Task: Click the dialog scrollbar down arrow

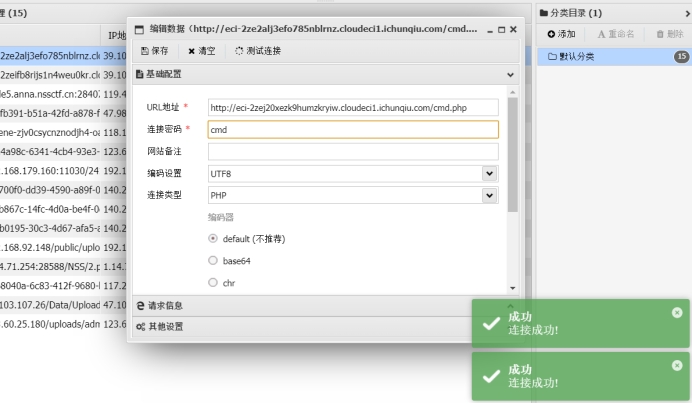Action: point(512,288)
